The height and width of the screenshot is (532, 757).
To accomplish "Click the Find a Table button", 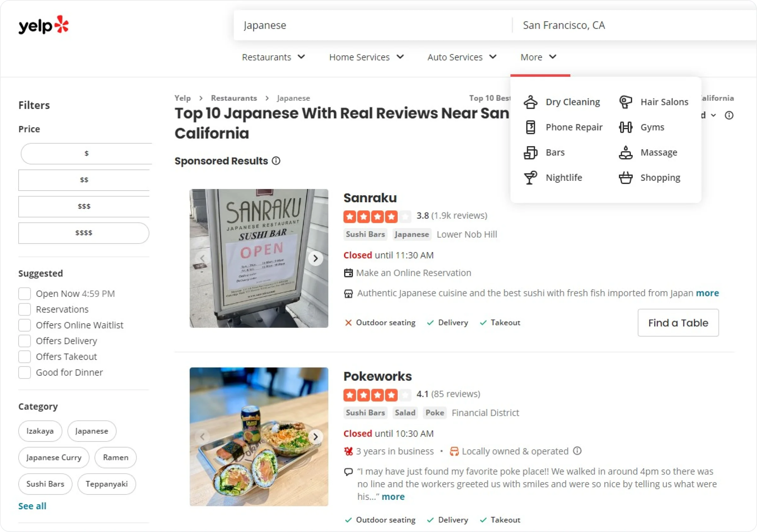I will pos(678,323).
